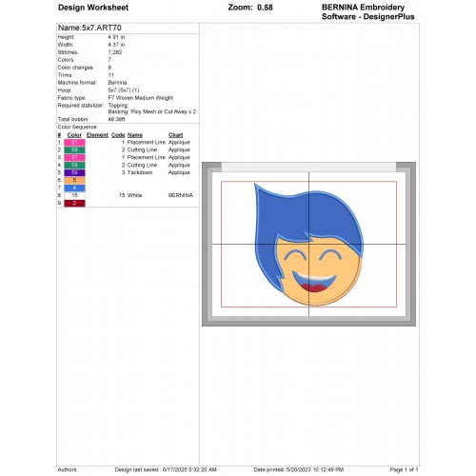Click the 'Required stabilizer:' label

pyautogui.click(x=81, y=106)
